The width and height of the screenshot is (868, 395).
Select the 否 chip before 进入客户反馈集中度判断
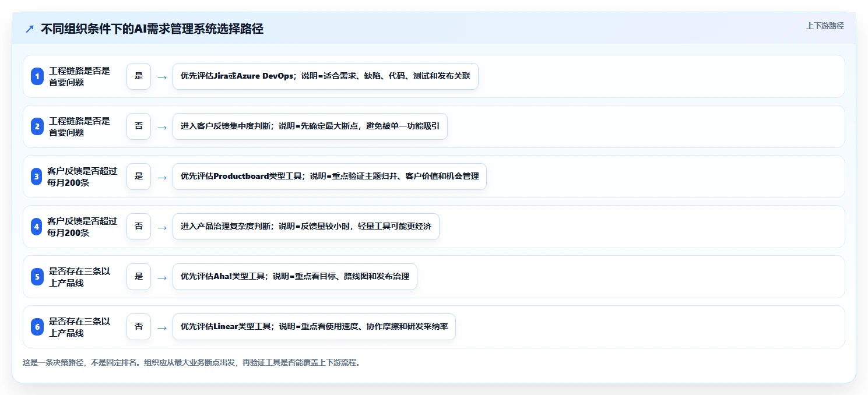tap(139, 126)
